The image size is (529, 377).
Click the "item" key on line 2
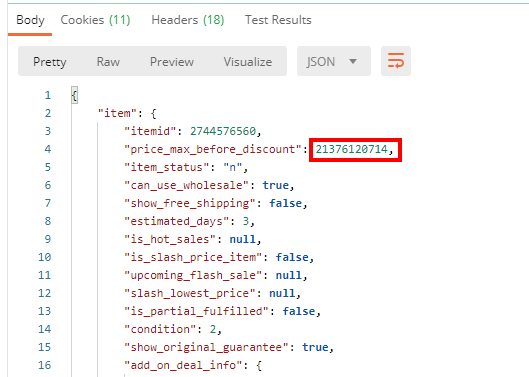117,113
